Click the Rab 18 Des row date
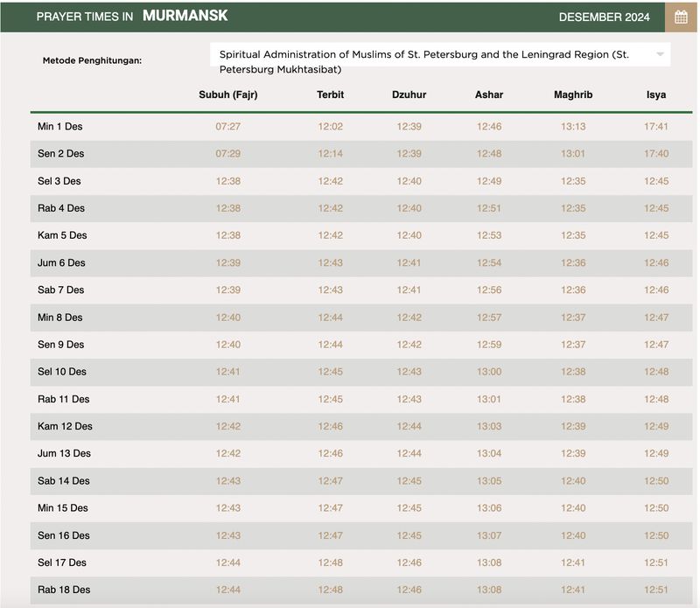Image resolution: width=700 pixels, height=608 pixels. coord(64,591)
